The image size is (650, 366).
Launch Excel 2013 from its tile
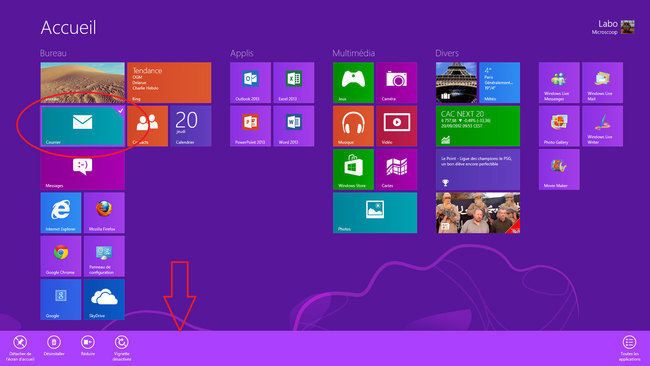tap(293, 82)
